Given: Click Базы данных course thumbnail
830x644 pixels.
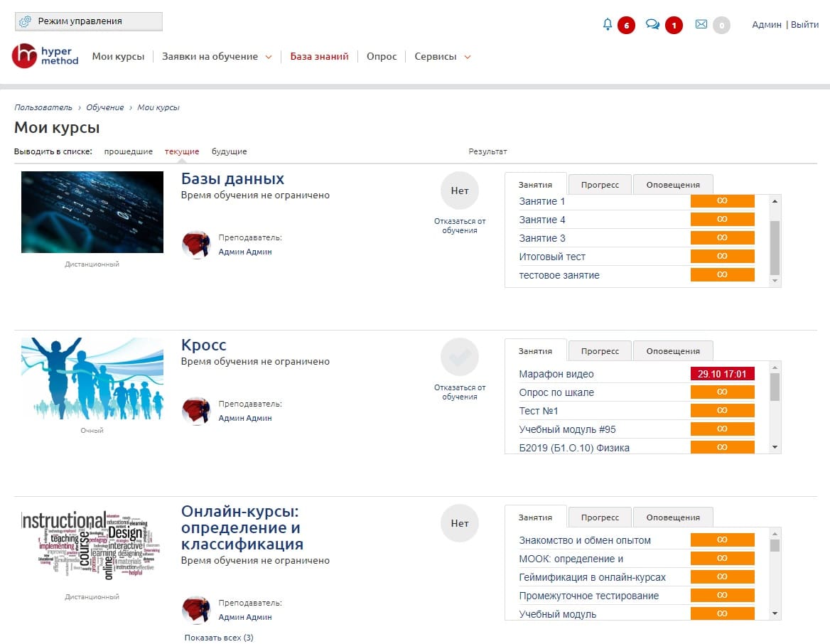Looking at the screenshot, I should tap(92, 212).
